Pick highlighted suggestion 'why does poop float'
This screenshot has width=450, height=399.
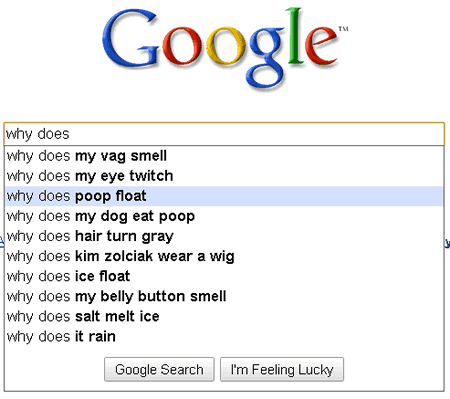tap(224, 196)
